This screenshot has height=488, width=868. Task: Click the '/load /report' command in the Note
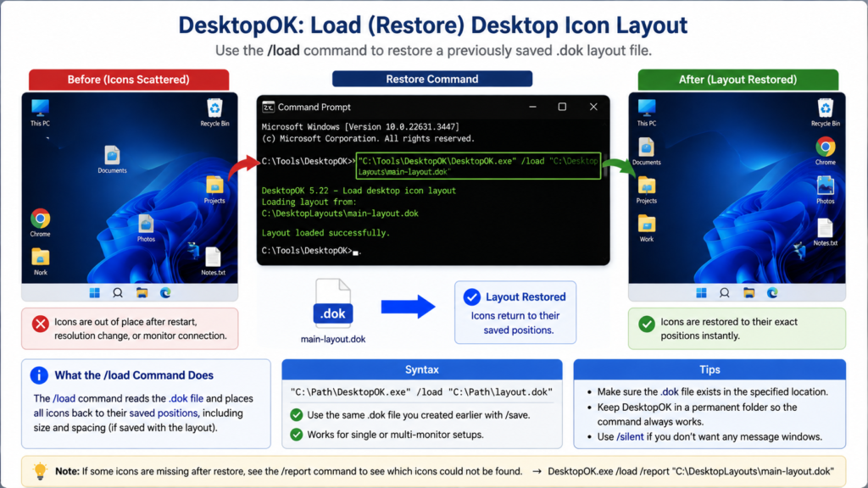[x=691, y=471]
